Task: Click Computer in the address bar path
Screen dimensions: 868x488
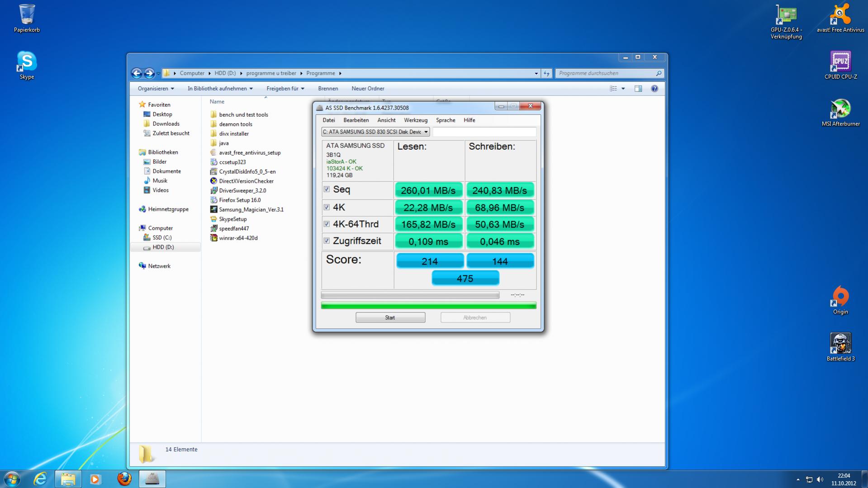Action: click(x=192, y=73)
